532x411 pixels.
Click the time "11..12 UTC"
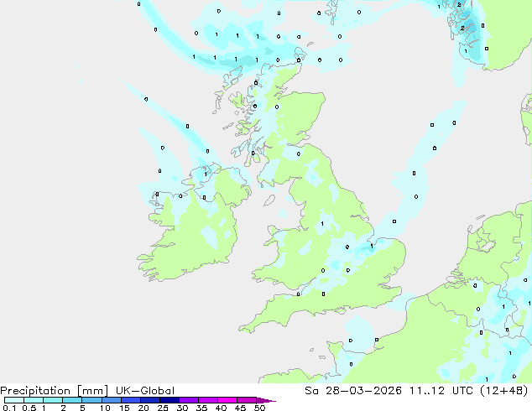tap(441, 391)
